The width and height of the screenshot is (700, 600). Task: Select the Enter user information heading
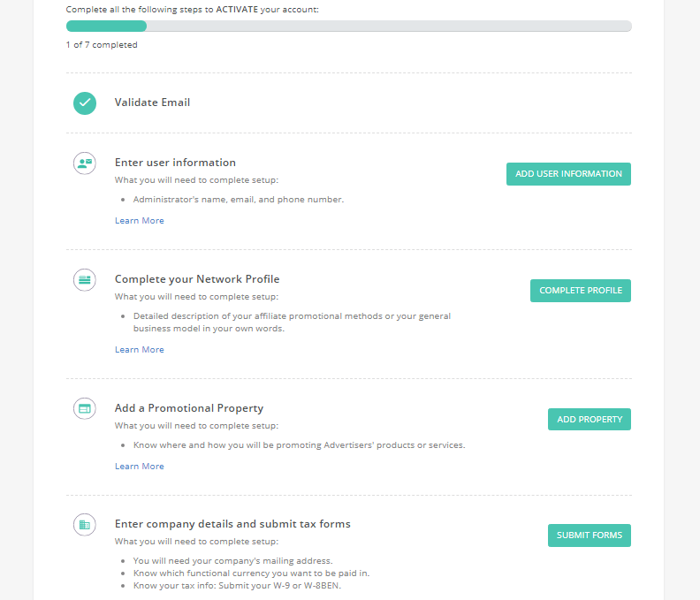point(175,163)
